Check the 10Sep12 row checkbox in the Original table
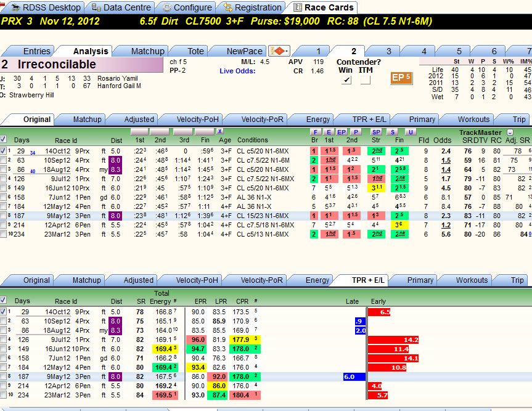Screen dimensions: 532x411 pos(3,160)
